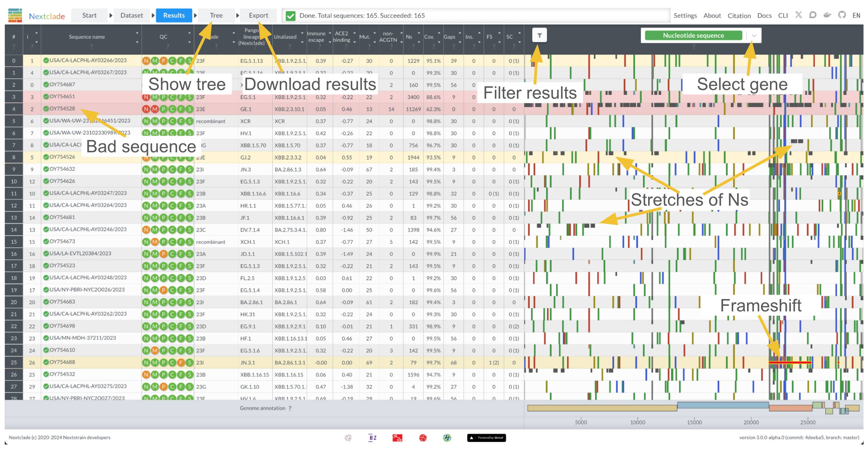Image resolution: width=868 pixels, height=452 pixels.
Task: Go to the Start step tab
Action: 89,15
